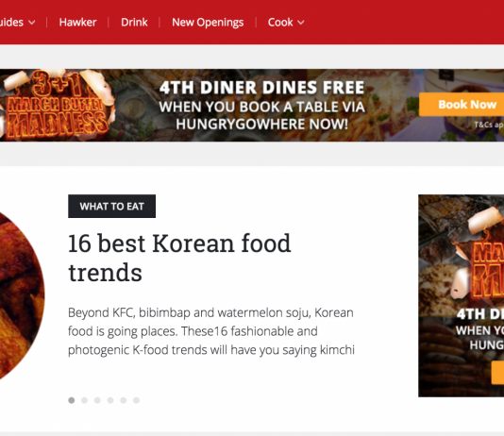Click the orange button in sidebar ad
This screenshot has width=504, height=436.
(x=497, y=373)
